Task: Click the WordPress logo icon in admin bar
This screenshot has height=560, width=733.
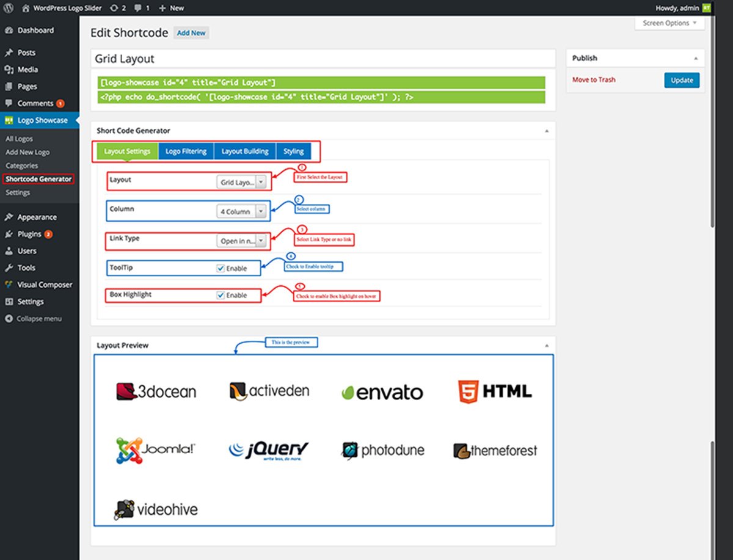Action: tap(9, 8)
